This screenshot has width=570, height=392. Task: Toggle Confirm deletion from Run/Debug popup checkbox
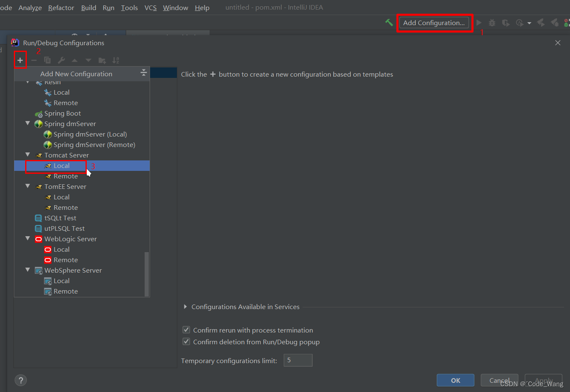(187, 342)
